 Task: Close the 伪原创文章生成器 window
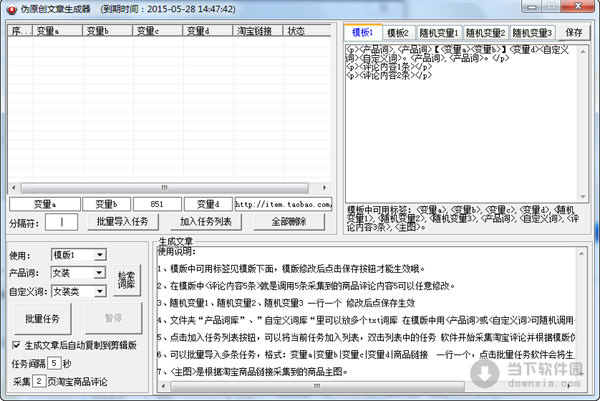point(578,7)
